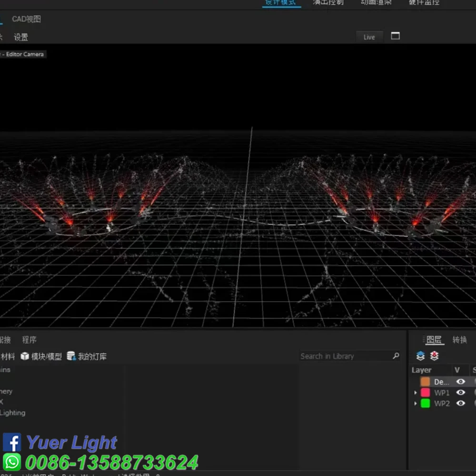The width and height of the screenshot is (476, 476).
Task: Switch to the 程序 tab
Action: [x=29, y=340]
